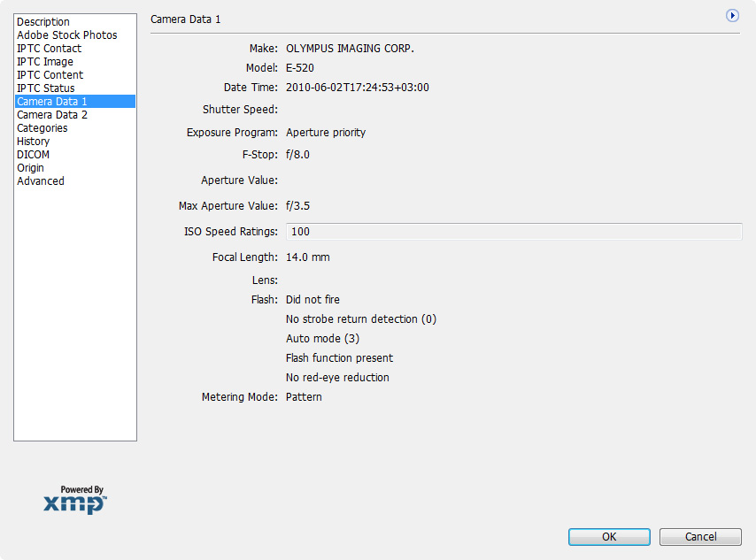Image resolution: width=756 pixels, height=560 pixels.
Task: Click the ISO Speed Ratings field
Action: click(513, 232)
